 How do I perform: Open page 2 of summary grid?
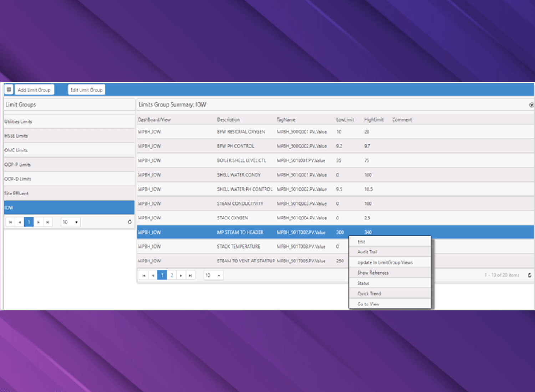pyautogui.click(x=172, y=275)
